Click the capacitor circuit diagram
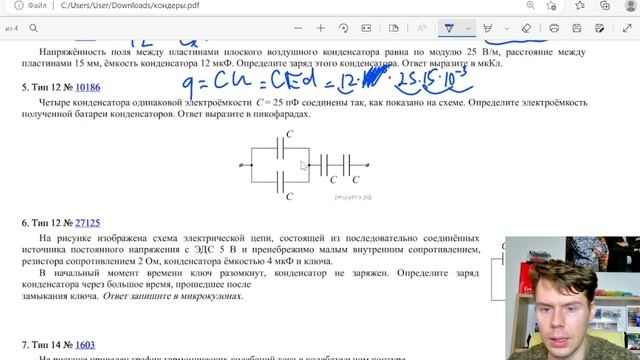 (304, 165)
